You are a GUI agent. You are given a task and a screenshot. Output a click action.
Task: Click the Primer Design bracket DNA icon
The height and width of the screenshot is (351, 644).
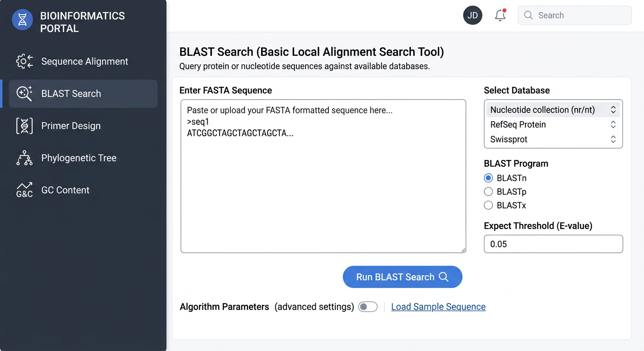pyautogui.click(x=24, y=126)
